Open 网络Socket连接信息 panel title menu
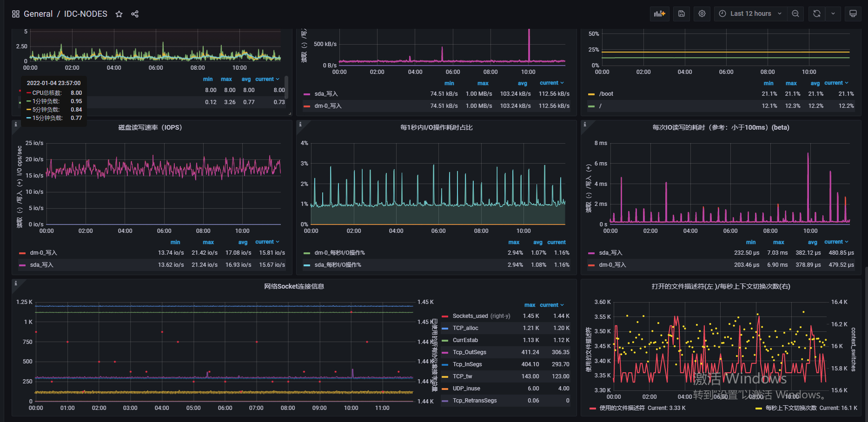Viewport: 868px width, 422px height. [294, 286]
